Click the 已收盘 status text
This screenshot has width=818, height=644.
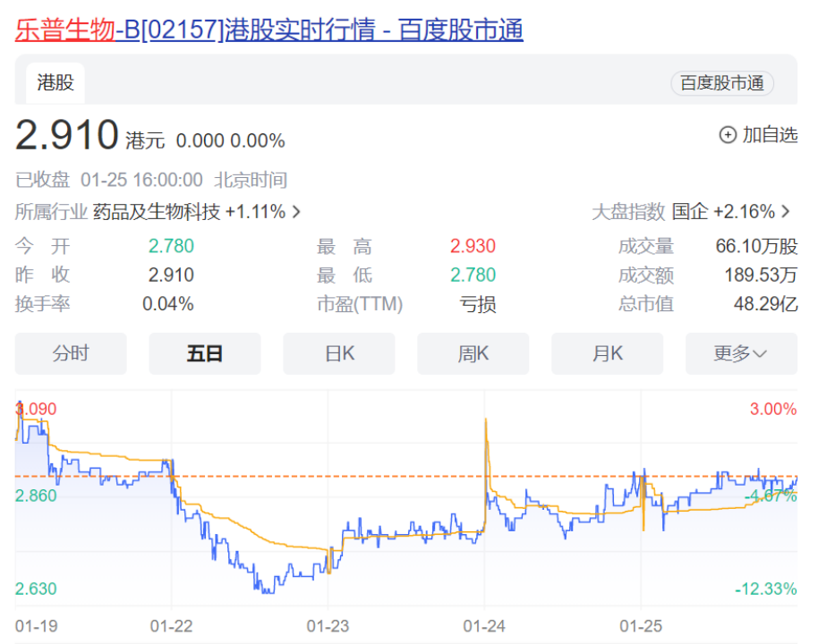click(42, 181)
